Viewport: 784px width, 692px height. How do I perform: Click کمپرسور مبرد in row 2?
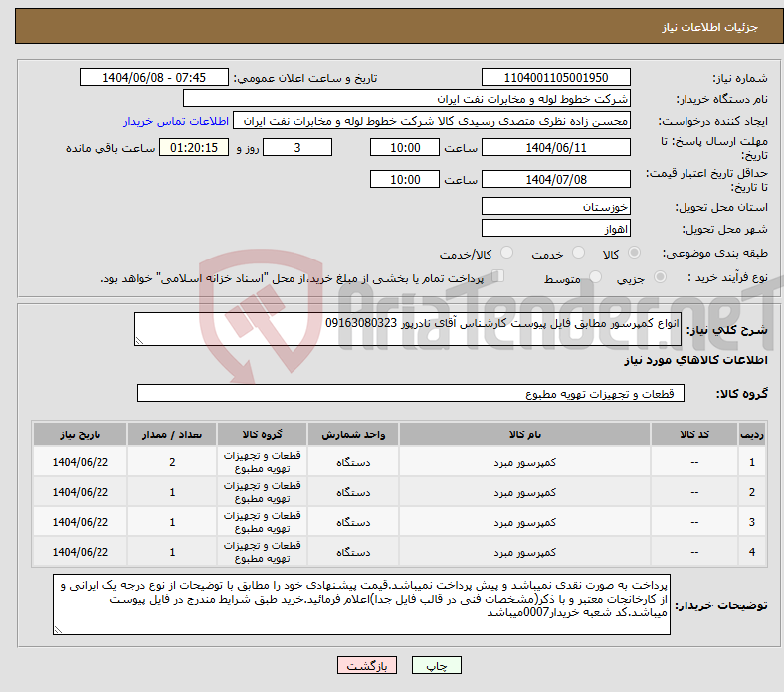coord(524,492)
